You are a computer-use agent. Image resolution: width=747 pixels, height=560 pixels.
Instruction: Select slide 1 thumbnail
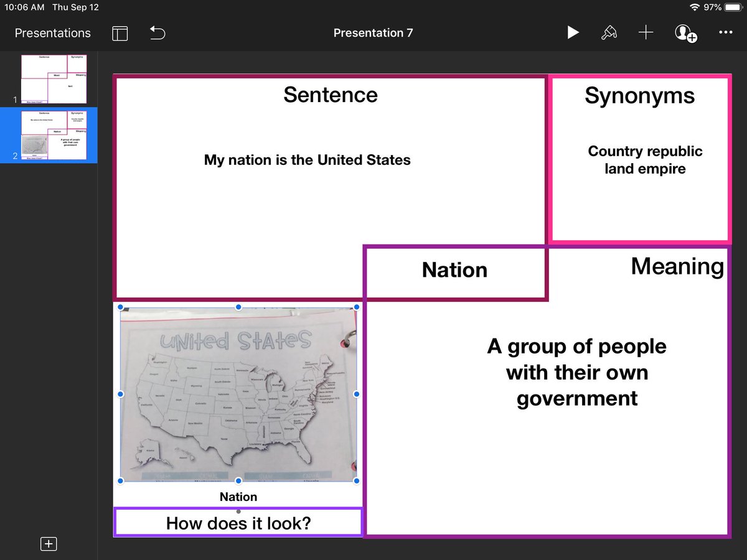[x=54, y=79]
